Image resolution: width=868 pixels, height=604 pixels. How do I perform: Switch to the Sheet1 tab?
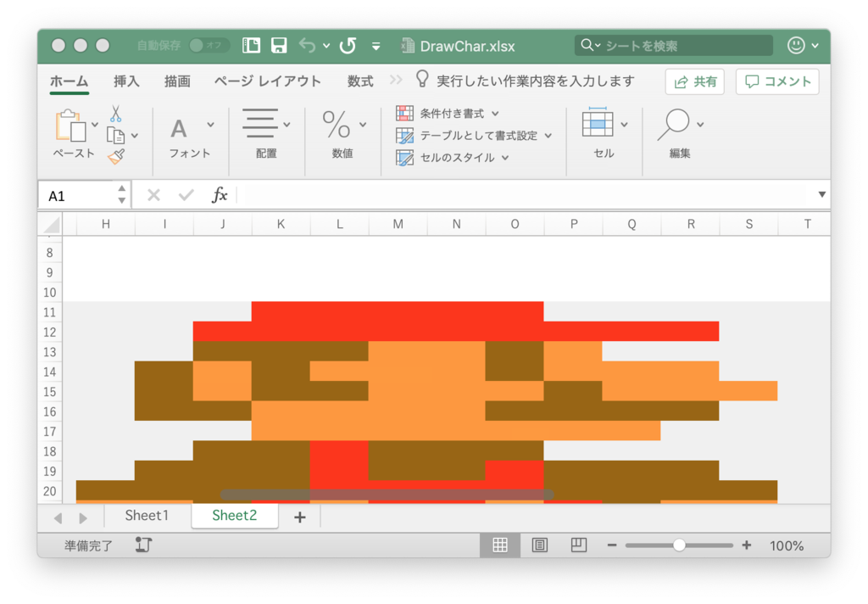(x=147, y=516)
